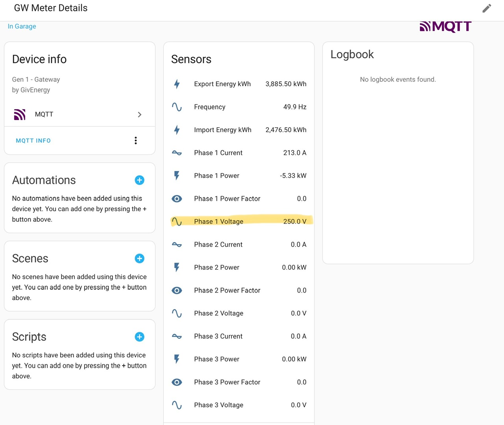Viewport: 504px width, 425px height.
Task: Select the Phase 2 Current label
Action: [x=218, y=245]
